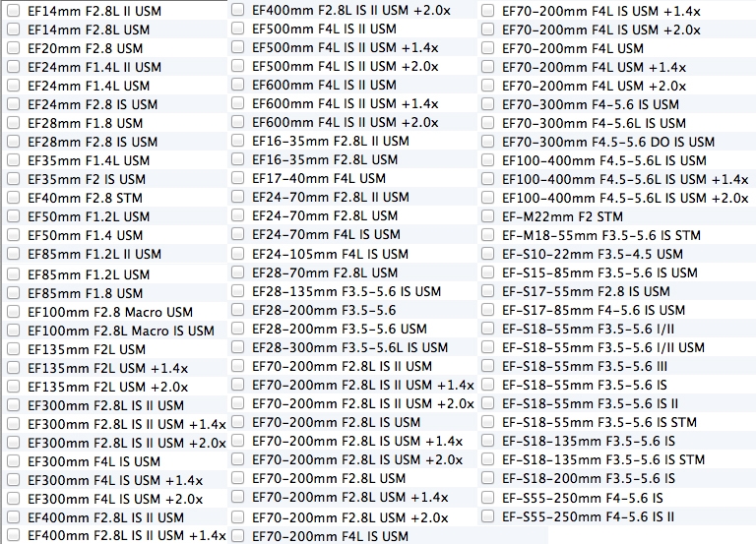Enable EF28-300mm F3.5-5.6L IS USM checkbox
Viewport: 756px width, 544px height.
237,347
